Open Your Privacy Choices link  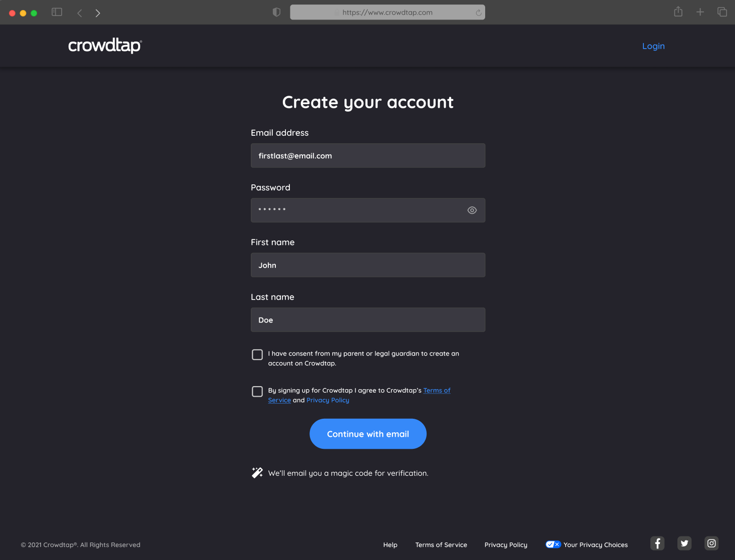[596, 545]
